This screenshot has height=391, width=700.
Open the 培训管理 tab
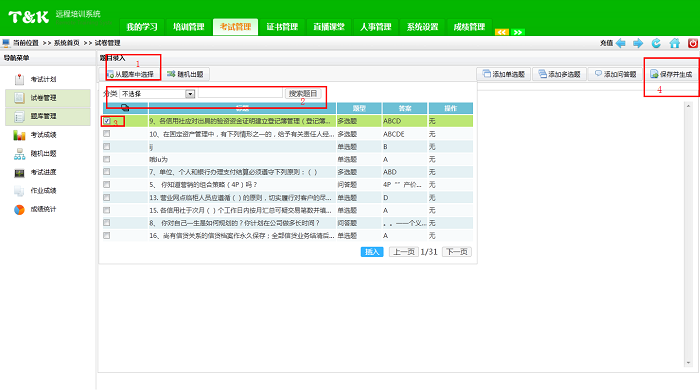click(x=188, y=27)
